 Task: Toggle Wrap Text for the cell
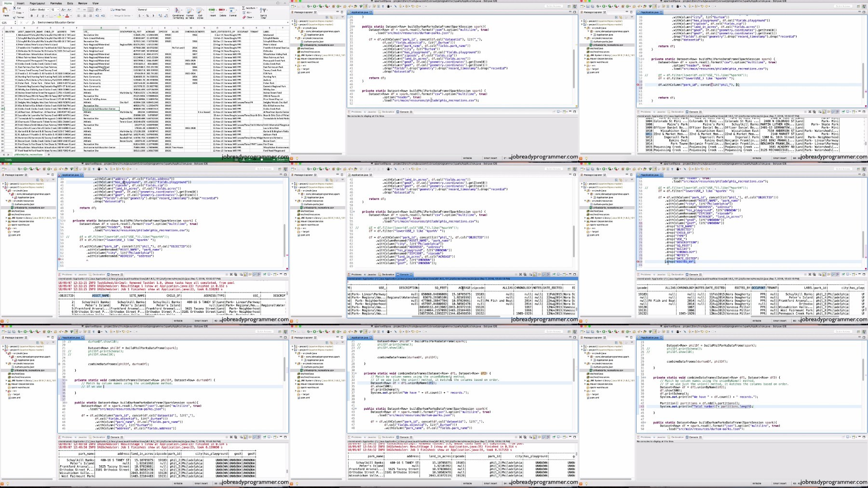tap(119, 10)
